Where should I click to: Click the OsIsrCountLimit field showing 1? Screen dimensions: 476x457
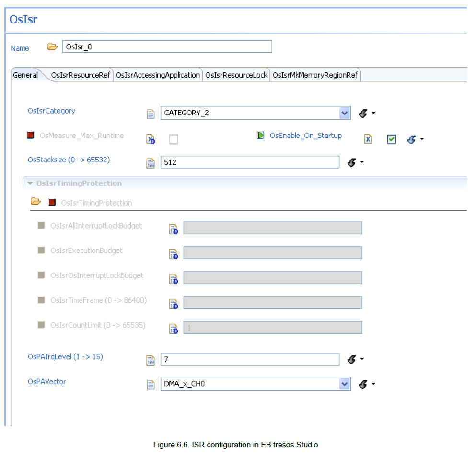tap(273, 328)
